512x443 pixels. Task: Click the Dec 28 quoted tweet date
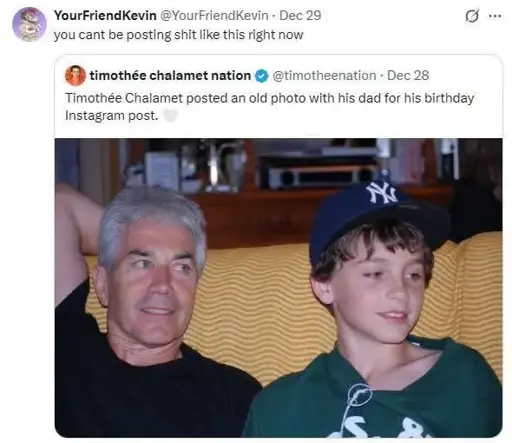click(408, 76)
